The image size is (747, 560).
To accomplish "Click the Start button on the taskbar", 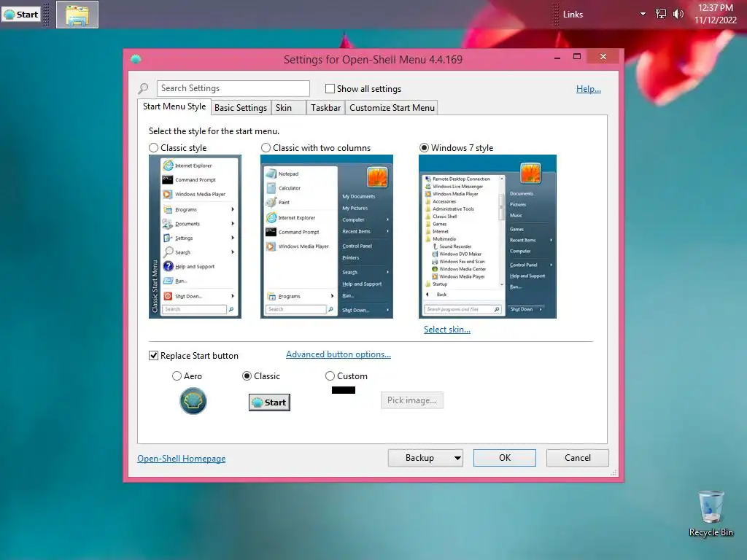I will 20,15.
